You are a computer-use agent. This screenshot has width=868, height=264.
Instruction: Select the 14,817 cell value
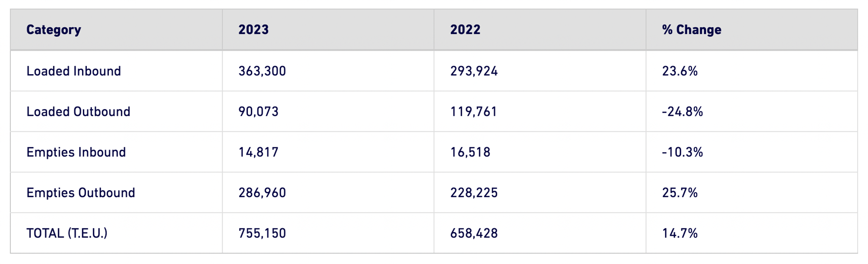pos(258,153)
